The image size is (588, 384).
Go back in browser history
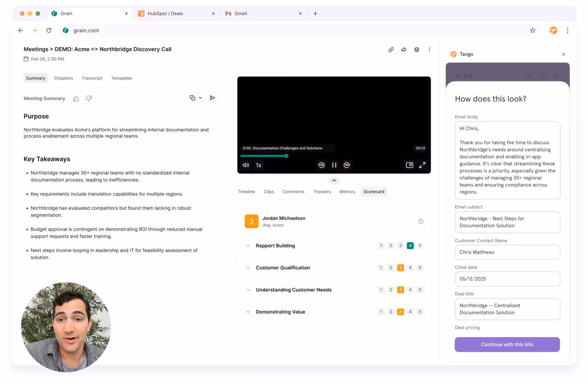pos(21,30)
